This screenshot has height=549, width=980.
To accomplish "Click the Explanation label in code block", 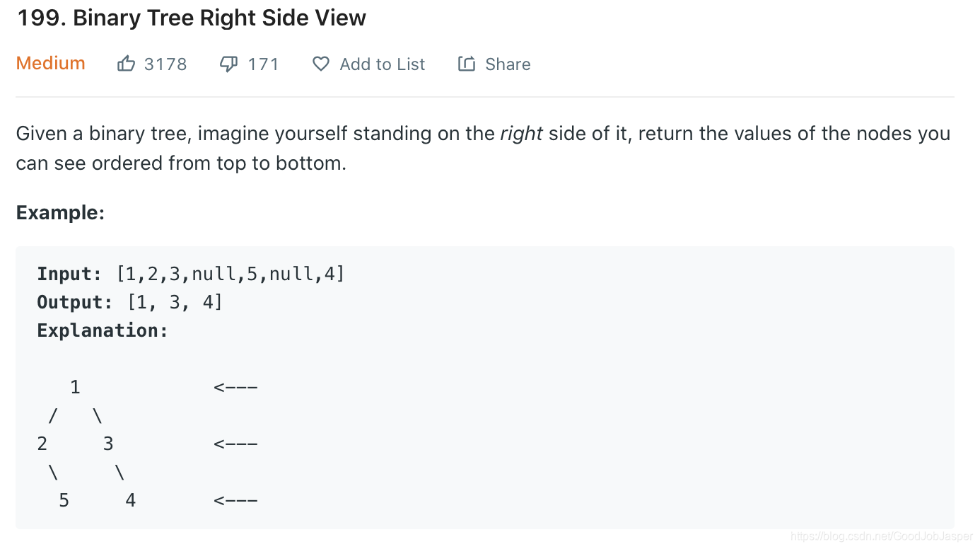I will [x=103, y=330].
